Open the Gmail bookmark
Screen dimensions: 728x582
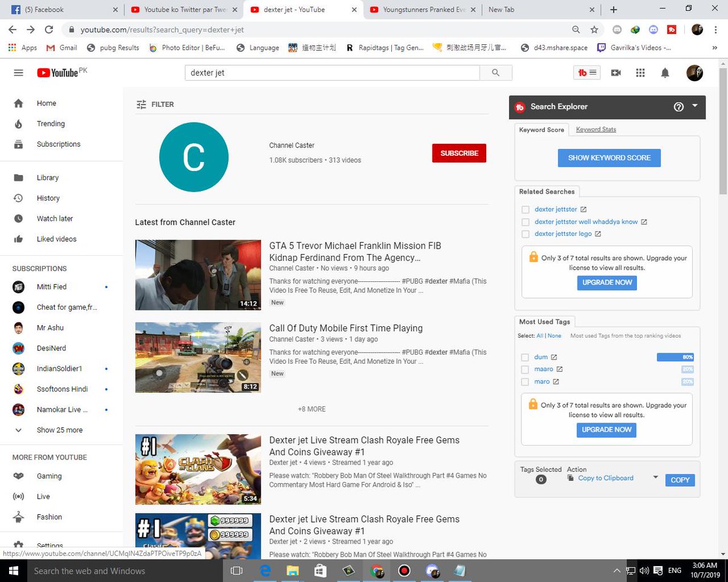(x=61, y=48)
